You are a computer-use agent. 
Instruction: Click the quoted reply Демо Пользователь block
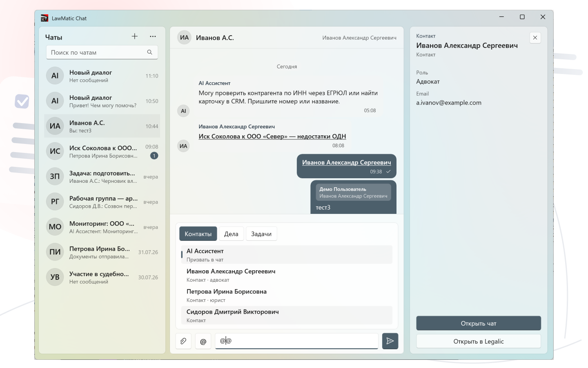353,193
